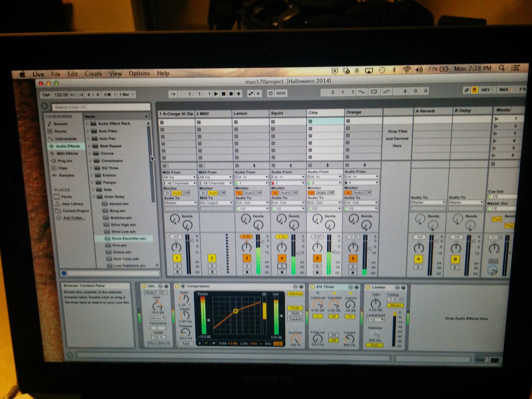Click the Makeup button in Compressor
532x399 pixels.
(295, 294)
